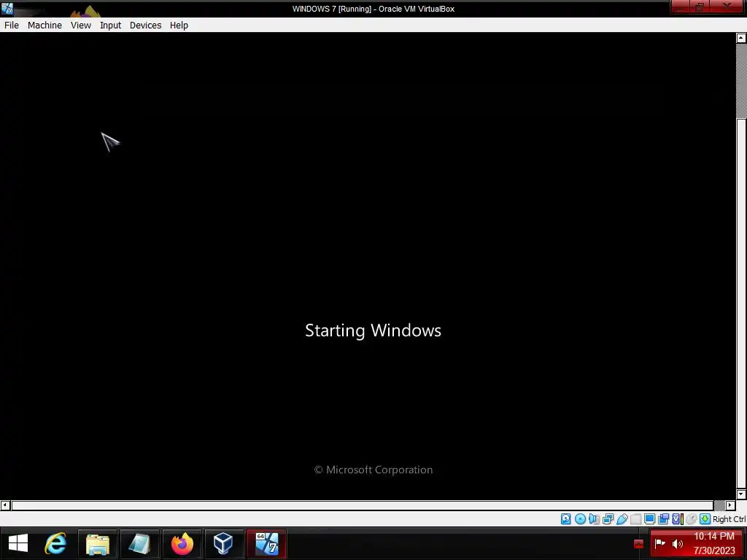Open the Devices menu
This screenshot has height=560, width=747.
click(145, 26)
